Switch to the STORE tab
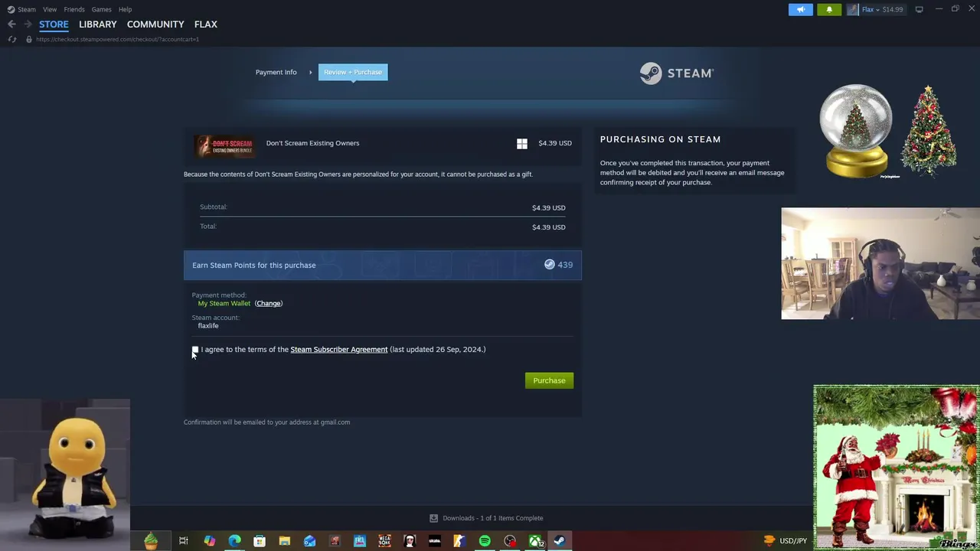This screenshot has width=980, height=551. [x=54, y=24]
